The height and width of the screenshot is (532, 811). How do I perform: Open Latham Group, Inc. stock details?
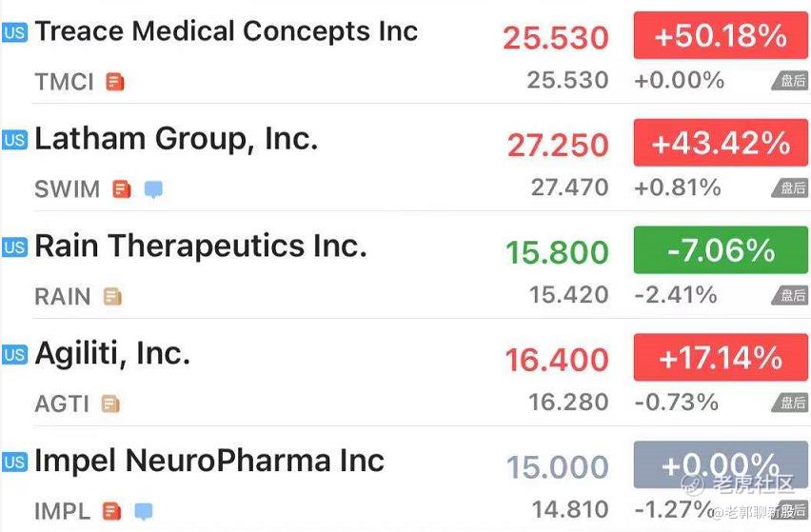176,139
